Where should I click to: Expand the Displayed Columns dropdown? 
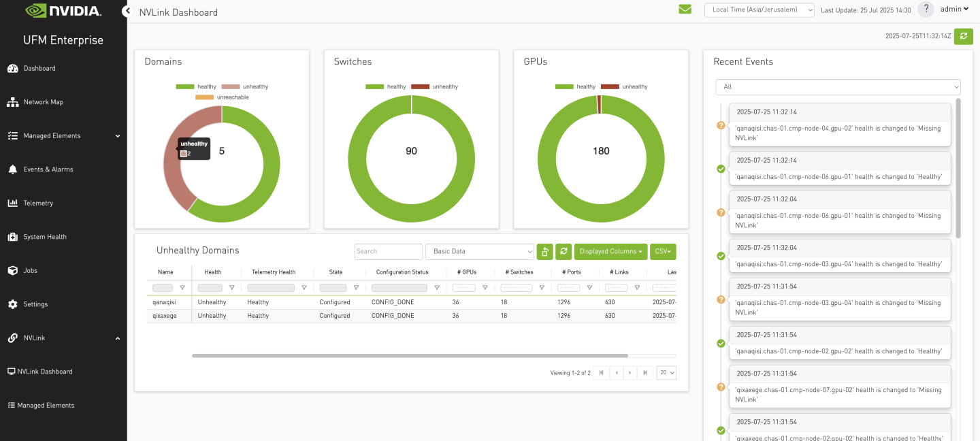(x=610, y=251)
